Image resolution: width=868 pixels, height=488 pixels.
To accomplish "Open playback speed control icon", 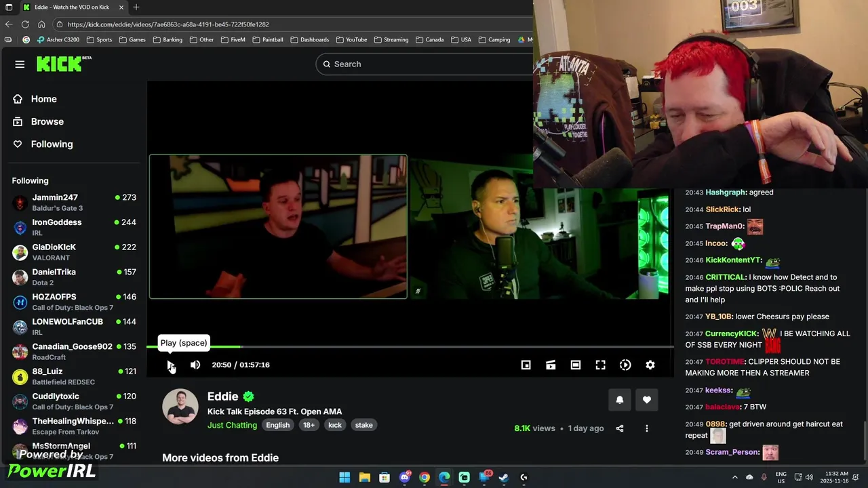I will [x=625, y=365].
